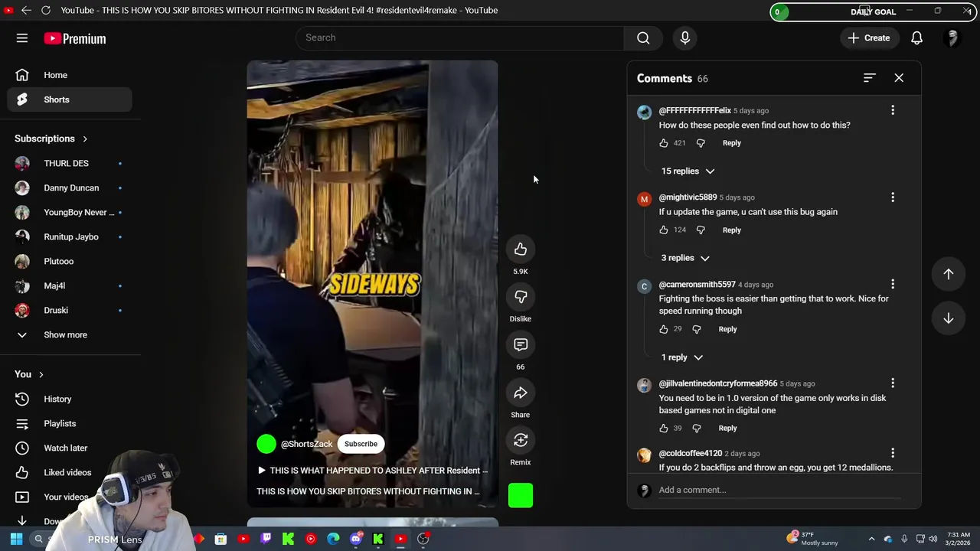Like the comment by @FFFFFFFFFFFFelix
The height and width of the screenshot is (551, 980).
point(664,143)
